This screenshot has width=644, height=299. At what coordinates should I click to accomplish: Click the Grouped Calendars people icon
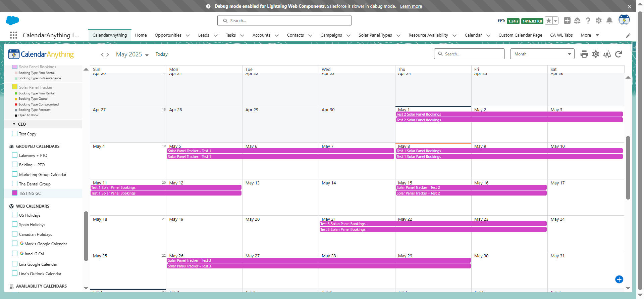click(11, 146)
